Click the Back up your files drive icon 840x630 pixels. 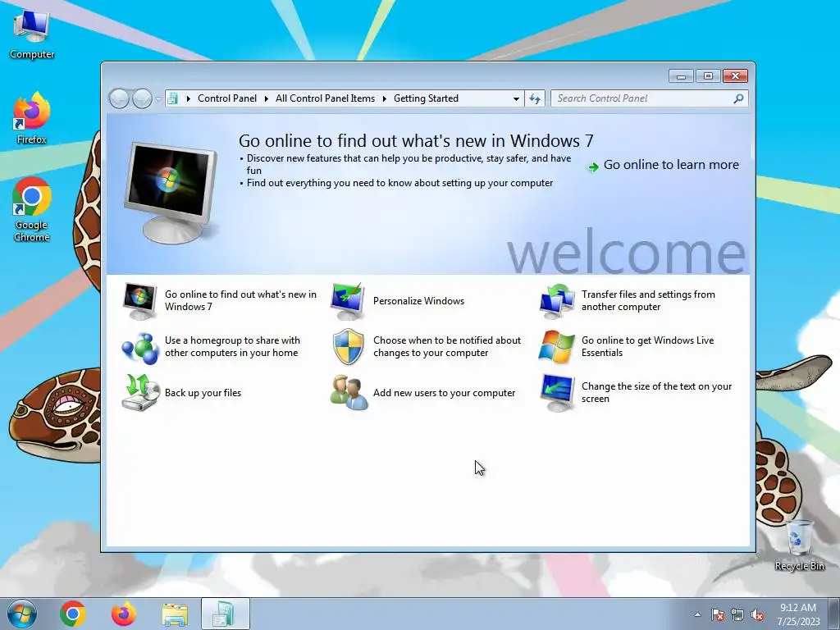pos(140,393)
